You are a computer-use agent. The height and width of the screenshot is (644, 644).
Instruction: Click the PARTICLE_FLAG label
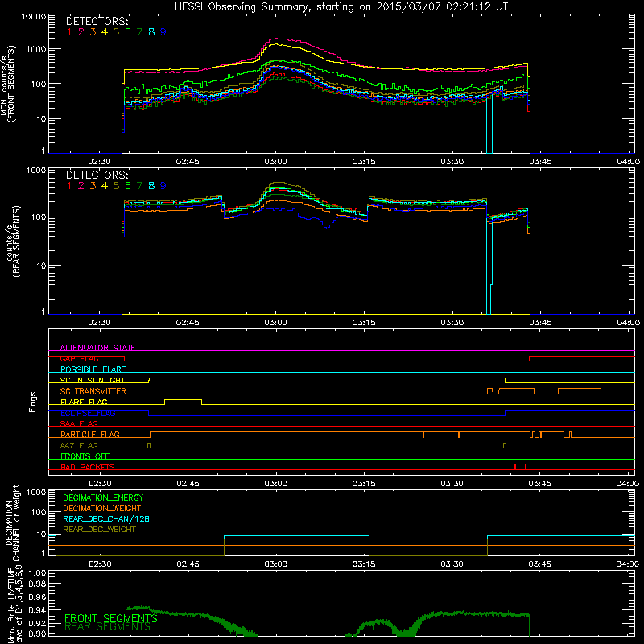(x=90, y=434)
